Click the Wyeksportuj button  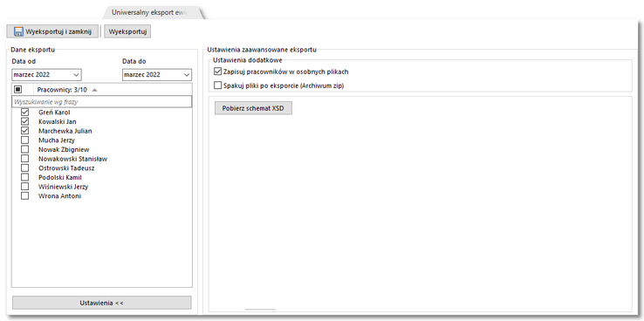pyautogui.click(x=127, y=31)
